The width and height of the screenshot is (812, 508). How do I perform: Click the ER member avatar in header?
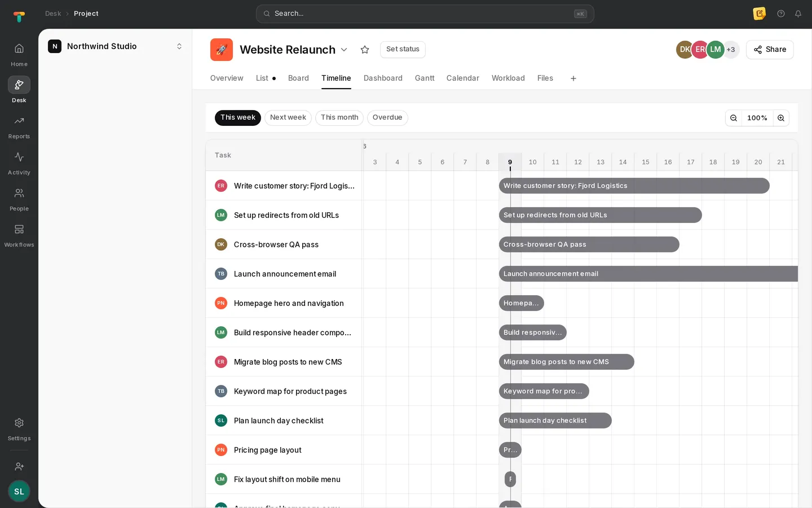[700, 50]
